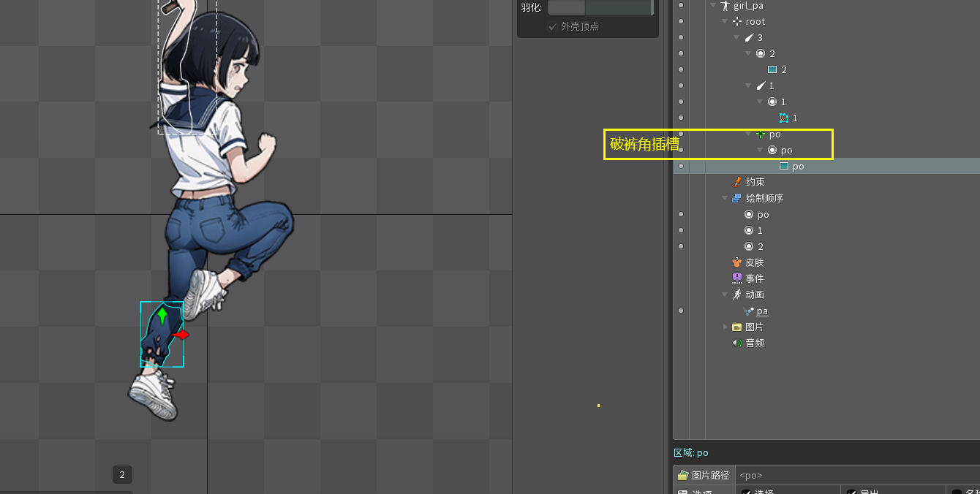Click the red X-axis translate arrow
980x494 pixels.
point(181,335)
